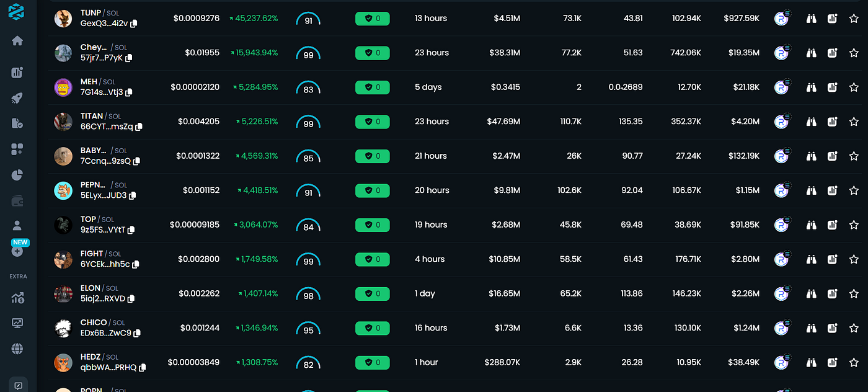Click the 83 score gauge for MEH
The image size is (868, 392).
tap(308, 87)
